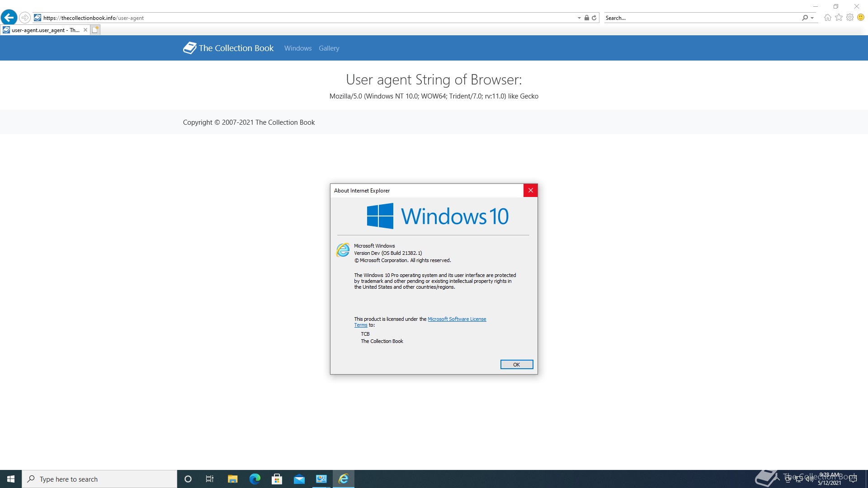Image resolution: width=868 pixels, height=488 pixels.
Task: Open the volume speaker tray icon
Action: pos(810,479)
